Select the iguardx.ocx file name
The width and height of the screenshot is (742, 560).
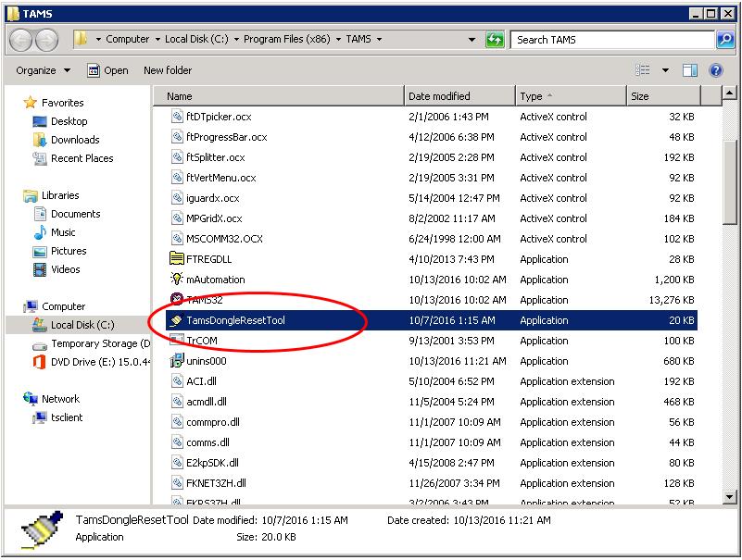click(212, 198)
